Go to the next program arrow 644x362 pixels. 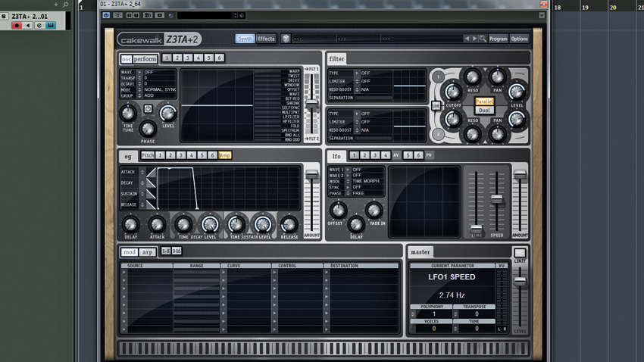click(x=475, y=39)
